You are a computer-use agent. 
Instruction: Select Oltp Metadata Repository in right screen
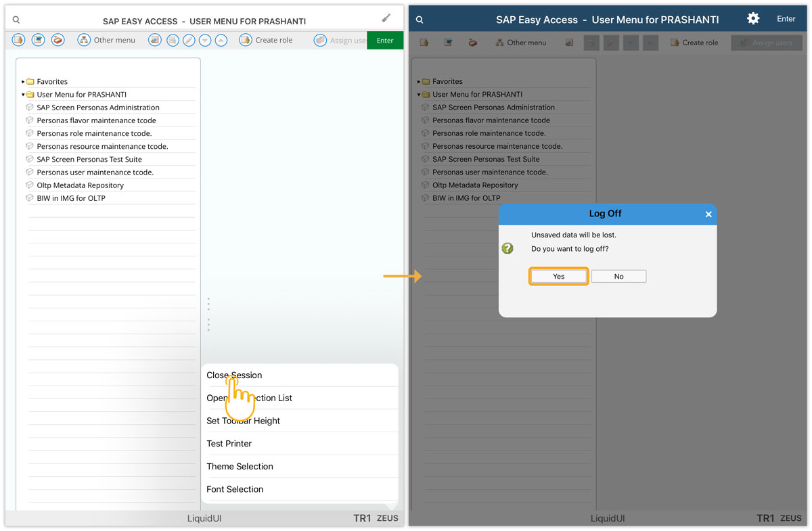(x=475, y=185)
